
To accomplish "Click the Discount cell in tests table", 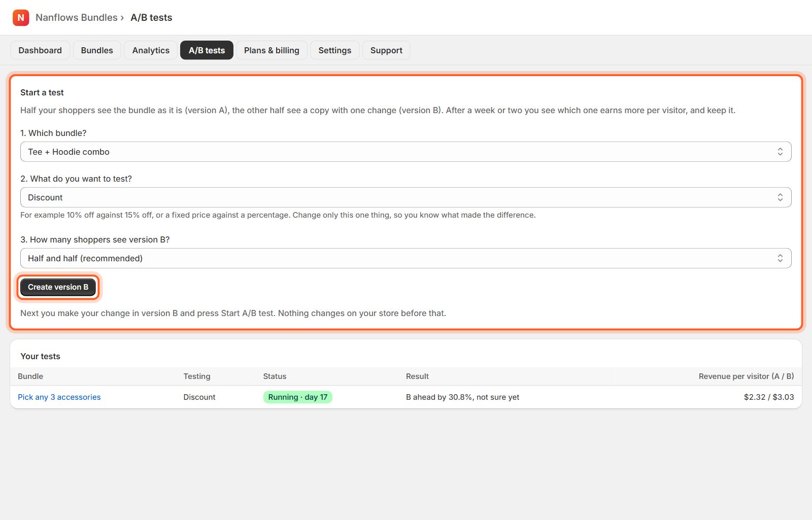I will pos(199,397).
